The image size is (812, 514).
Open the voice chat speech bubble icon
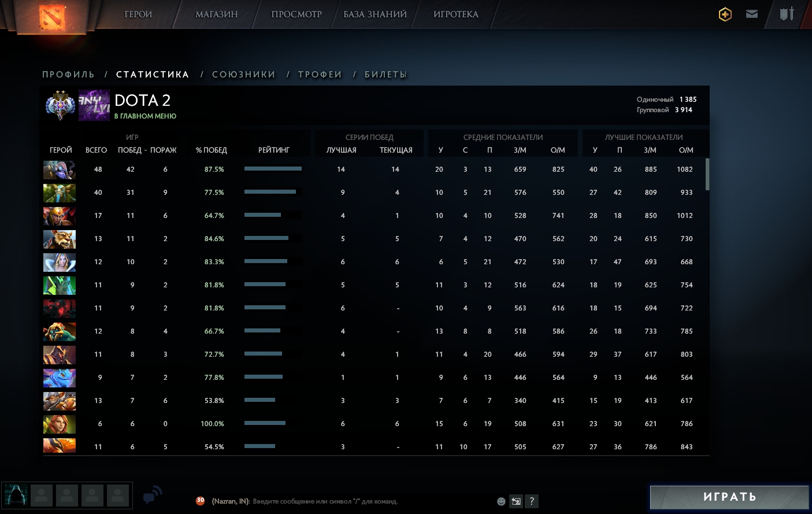click(153, 495)
